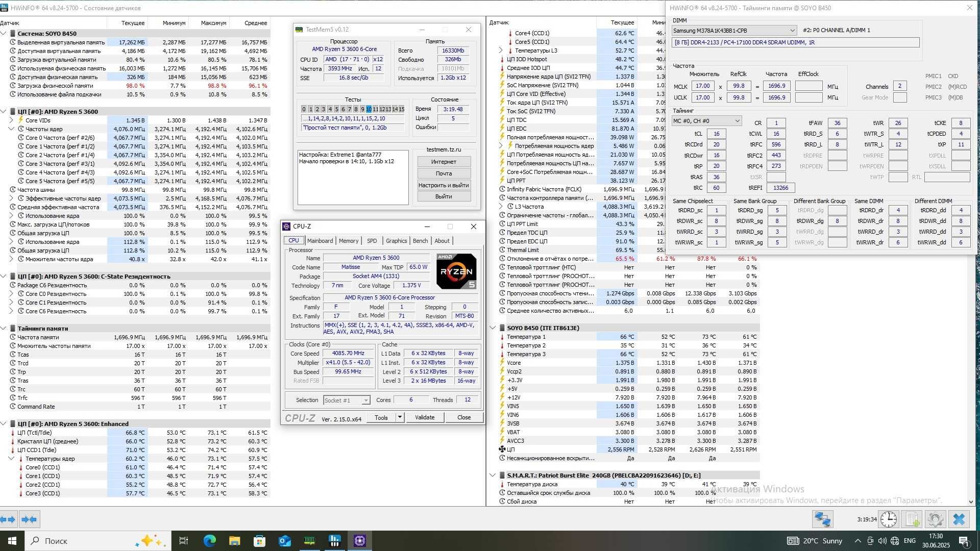Click the ENG language indicator
980x551 pixels.
(x=910, y=541)
